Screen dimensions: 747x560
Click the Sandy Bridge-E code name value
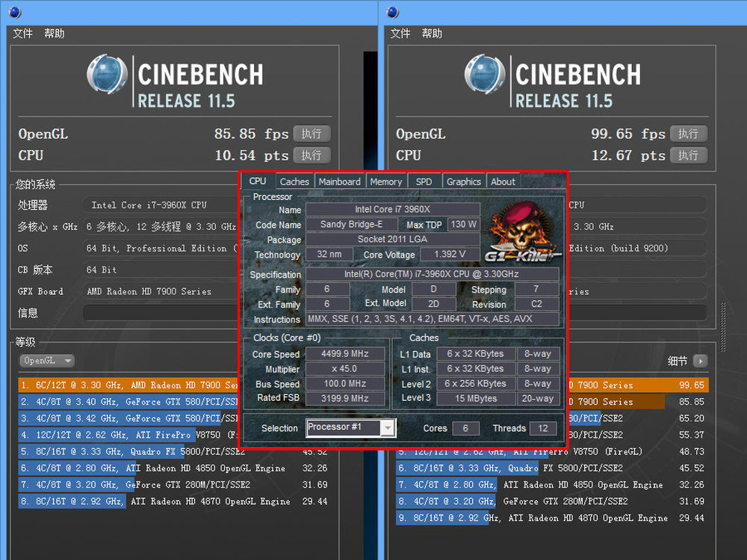(x=352, y=224)
